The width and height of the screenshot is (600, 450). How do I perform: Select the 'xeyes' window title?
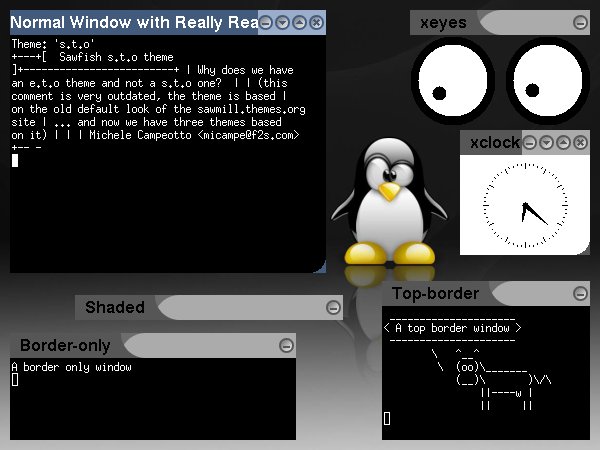click(x=443, y=23)
